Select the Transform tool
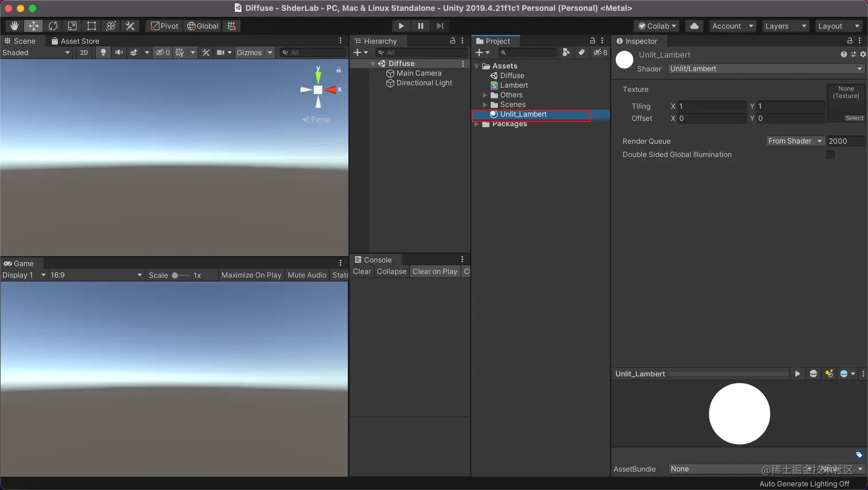Image resolution: width=868 pixels, height=490 pixels. 111,26
